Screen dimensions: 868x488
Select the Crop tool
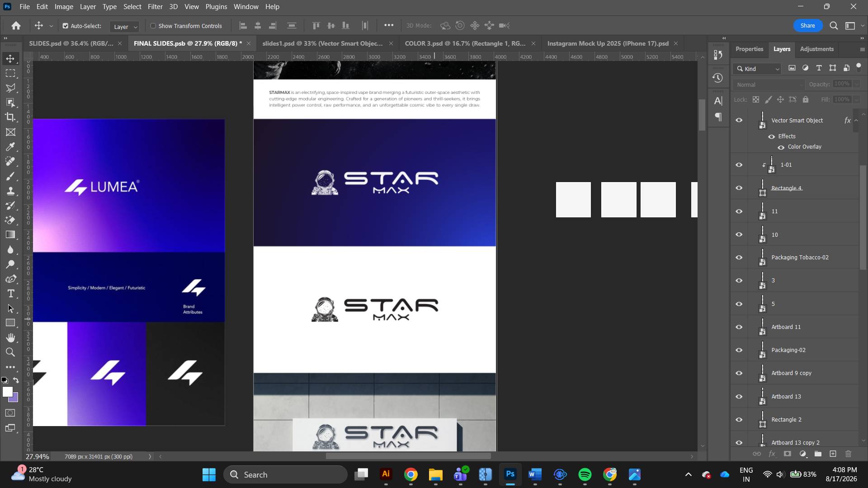(x=10, y=117)
